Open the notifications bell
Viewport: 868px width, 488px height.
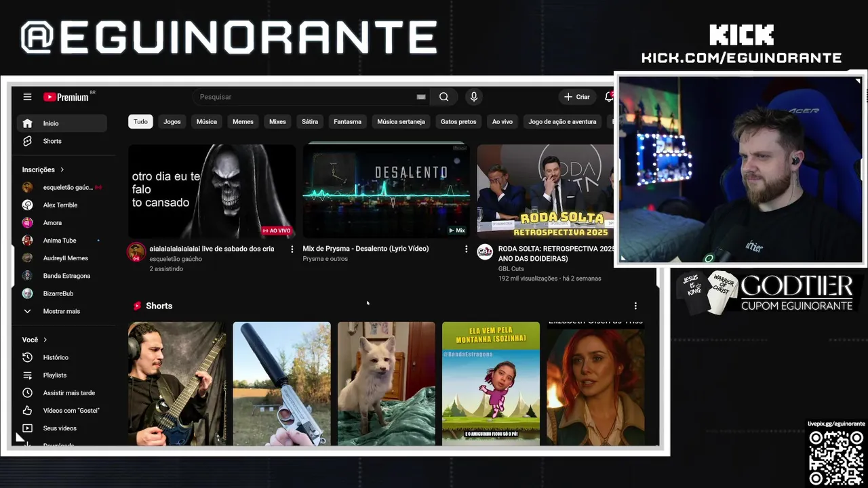pos(609,97)
